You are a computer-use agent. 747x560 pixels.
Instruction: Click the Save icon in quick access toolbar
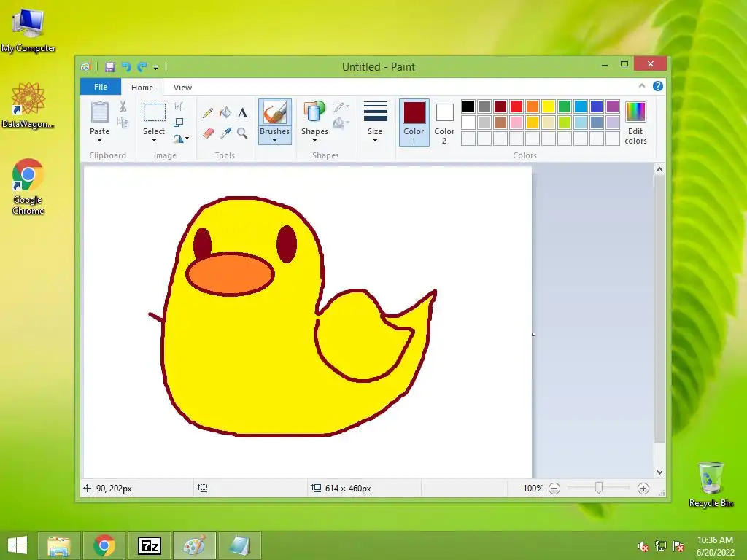[x=110, y=66]
